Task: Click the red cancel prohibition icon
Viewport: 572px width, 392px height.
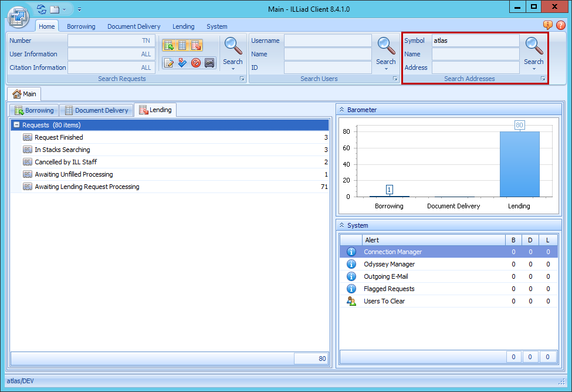Action: 195,62
